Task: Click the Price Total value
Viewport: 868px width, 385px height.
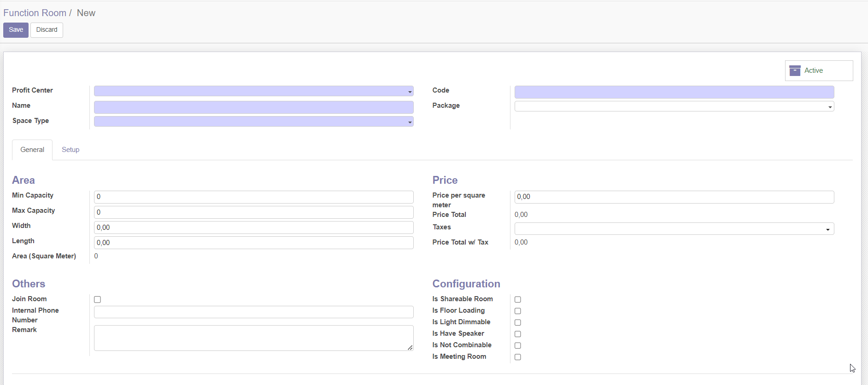Action: tap(521, 215)
